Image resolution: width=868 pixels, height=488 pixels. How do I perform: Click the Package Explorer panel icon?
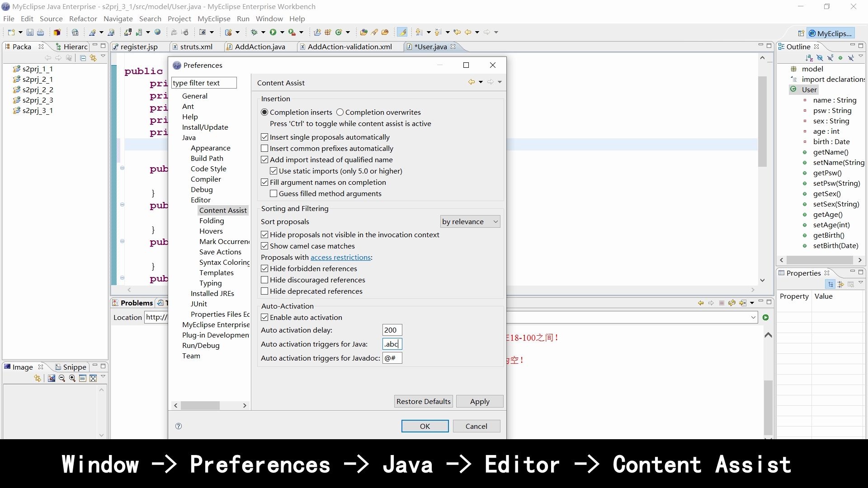pos(7,47)
